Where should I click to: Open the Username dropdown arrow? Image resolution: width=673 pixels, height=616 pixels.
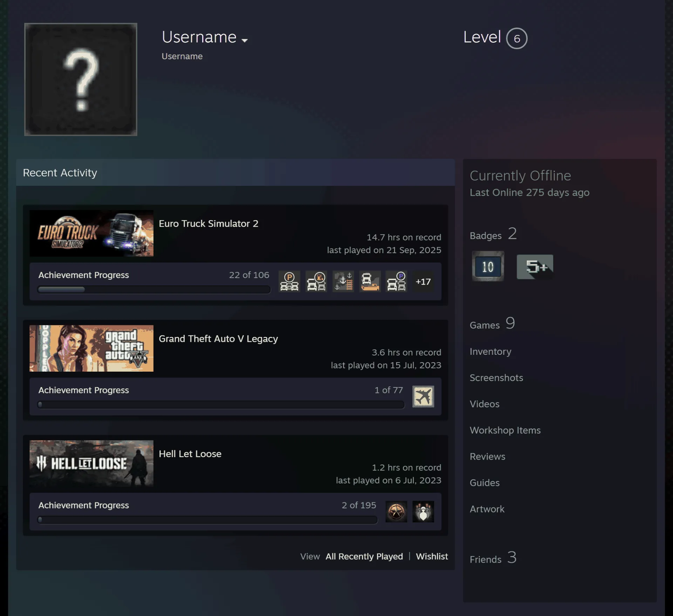tap(245, 41)
